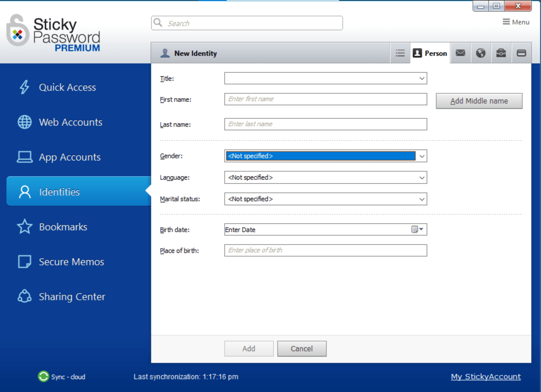The width and height of the screenshot is (541, 392).
Task: Open Sharing Center via its icon
Action: pos(24,296)
